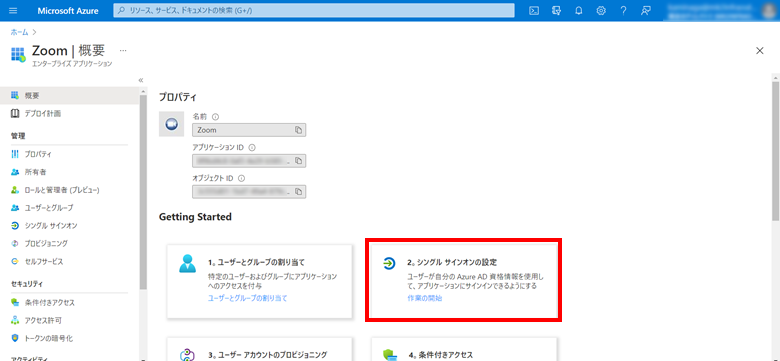Click the アプリケーション ID field
Screen dimensions: 780x361
point(249,161)
